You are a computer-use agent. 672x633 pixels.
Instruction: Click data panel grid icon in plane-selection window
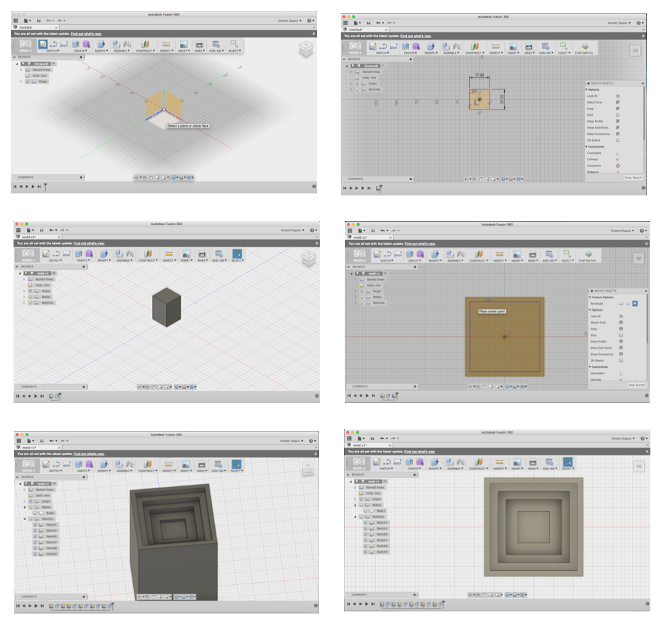coord(16,20)
